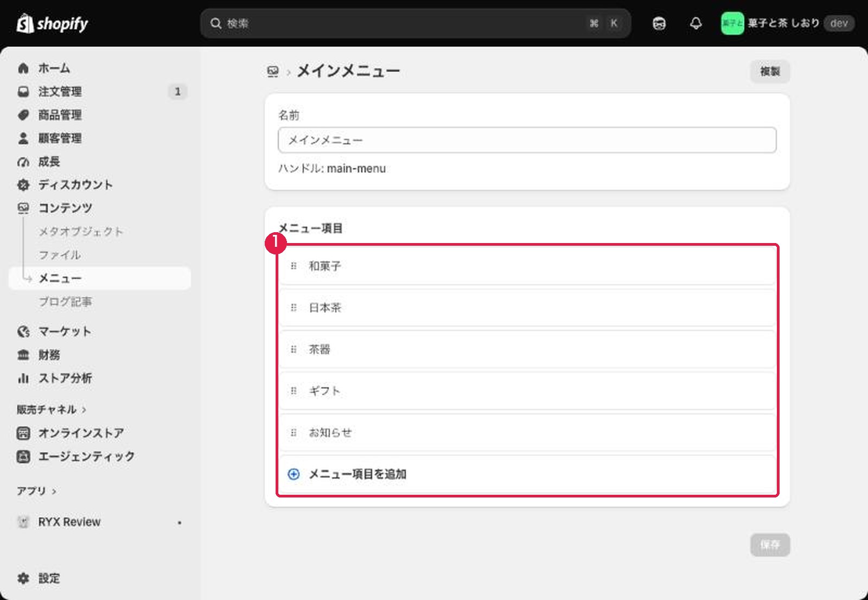The height and width of the screenshot is (600, 868).
Task: Click the plus icon to add menu item
Action: pos(293,474)
